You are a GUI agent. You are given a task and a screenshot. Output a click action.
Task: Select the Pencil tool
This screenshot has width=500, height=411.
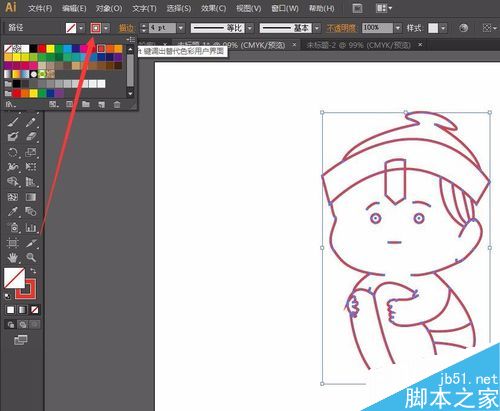pos(31,122)
